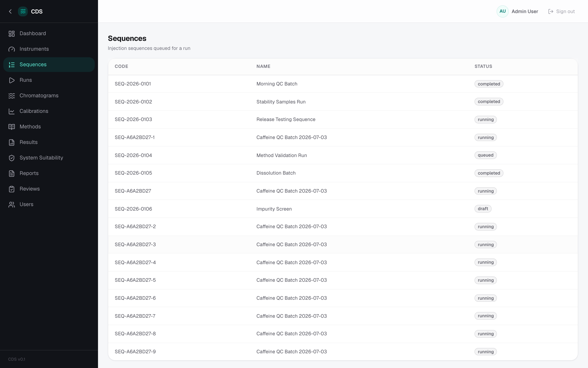Select sequence code SEQ-A6A2BD27-4

click(135, 262)
